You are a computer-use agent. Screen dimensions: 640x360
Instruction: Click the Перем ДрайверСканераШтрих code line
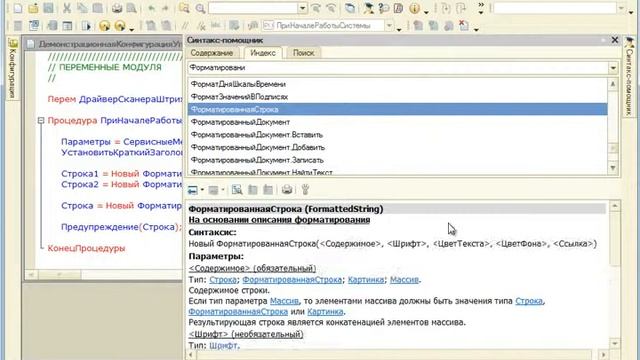click(115, 99)
